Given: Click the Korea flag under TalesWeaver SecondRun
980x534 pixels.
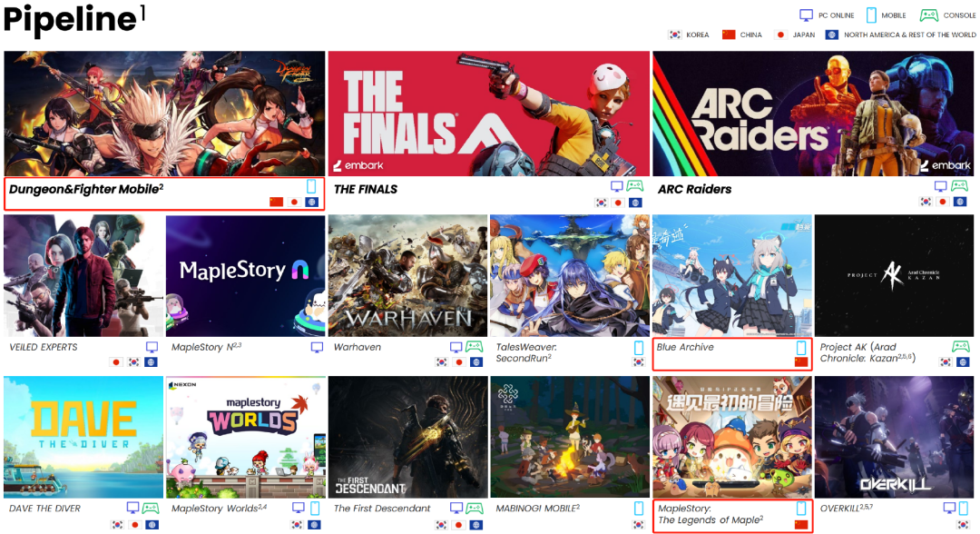Looking at the screenshot, I should click(638, 362).
